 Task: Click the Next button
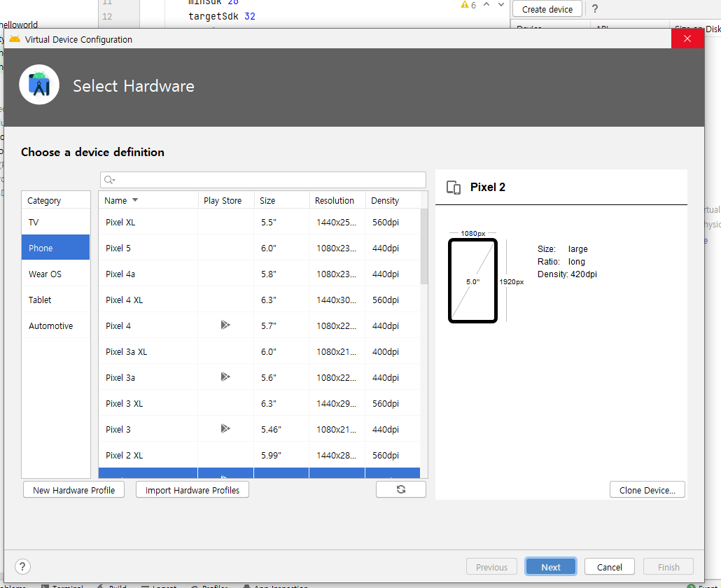pyautogui.click(x=550, y=567)
